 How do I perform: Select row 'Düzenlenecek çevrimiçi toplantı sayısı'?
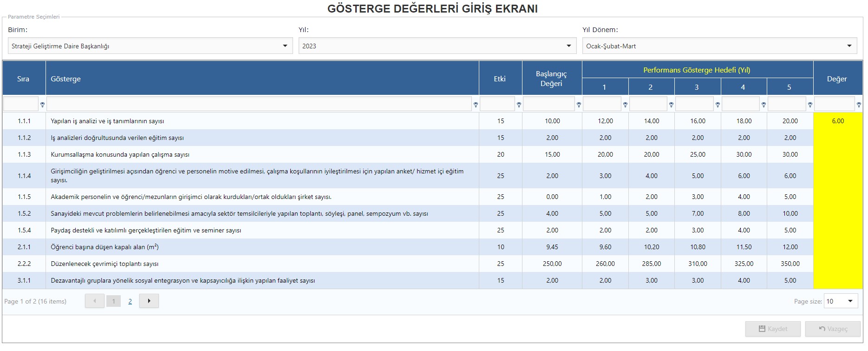432,264
